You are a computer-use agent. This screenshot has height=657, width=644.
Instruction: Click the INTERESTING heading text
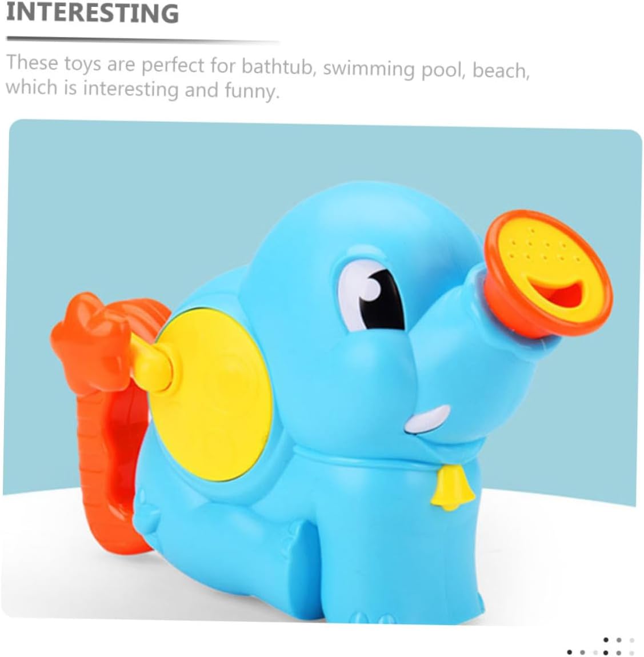point(93,12)
